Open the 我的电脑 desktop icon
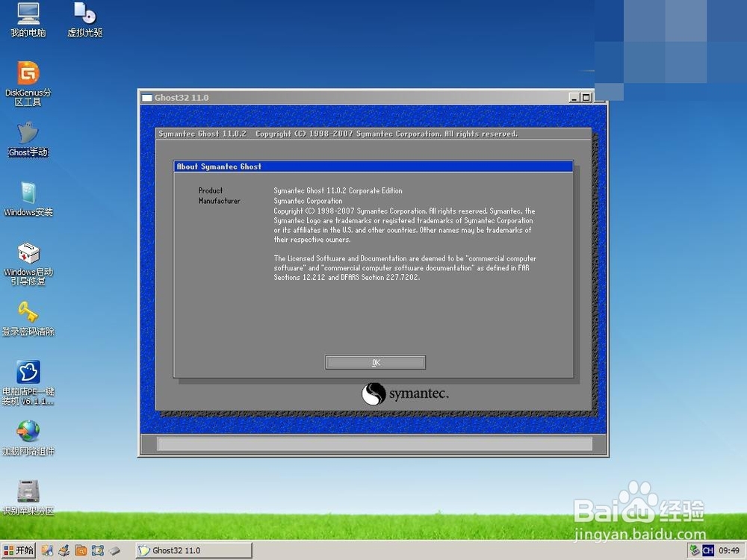This screenshot has height=560, width=747. pyautogui.click(x=28, y=20)
